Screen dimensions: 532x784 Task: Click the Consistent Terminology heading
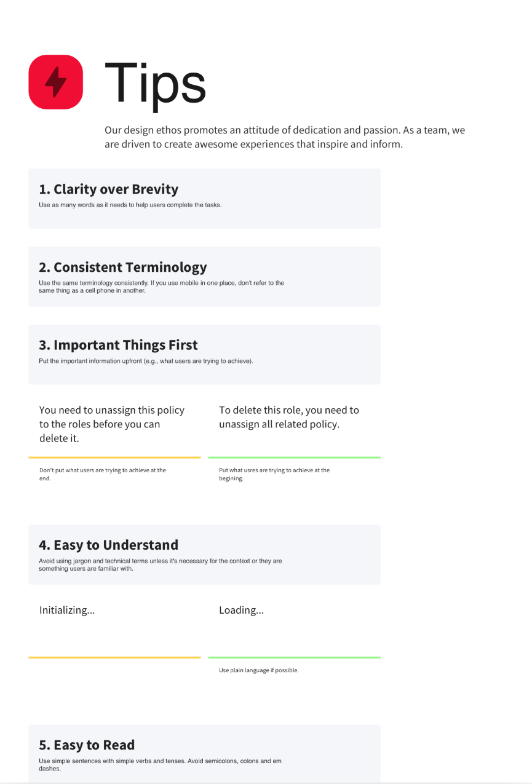point(123,267)
